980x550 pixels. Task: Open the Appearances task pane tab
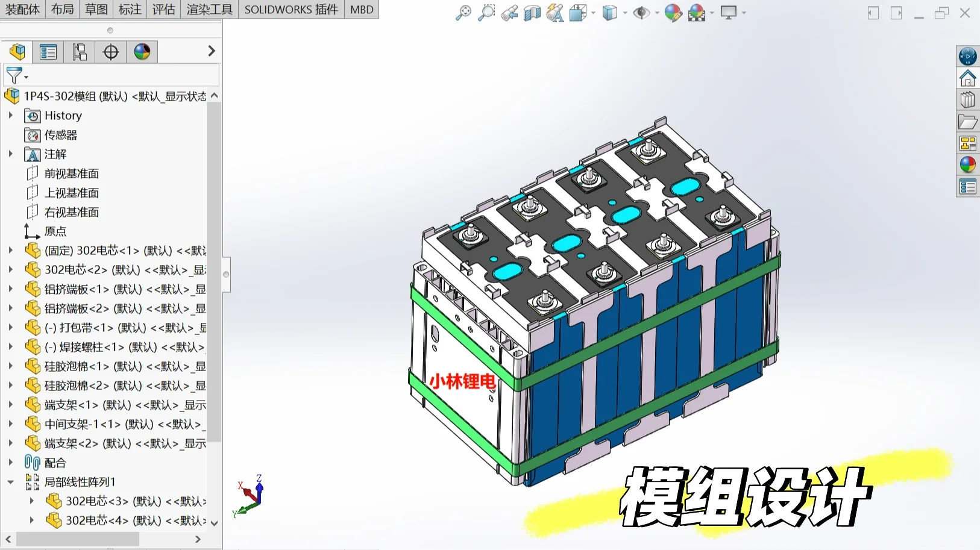click(x=968, y=165)
